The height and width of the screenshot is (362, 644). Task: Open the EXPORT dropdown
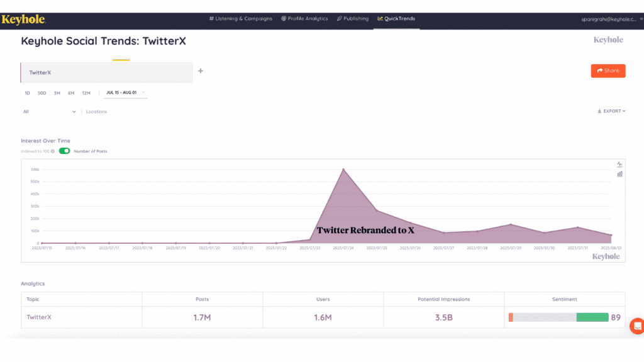pos(611,111)
